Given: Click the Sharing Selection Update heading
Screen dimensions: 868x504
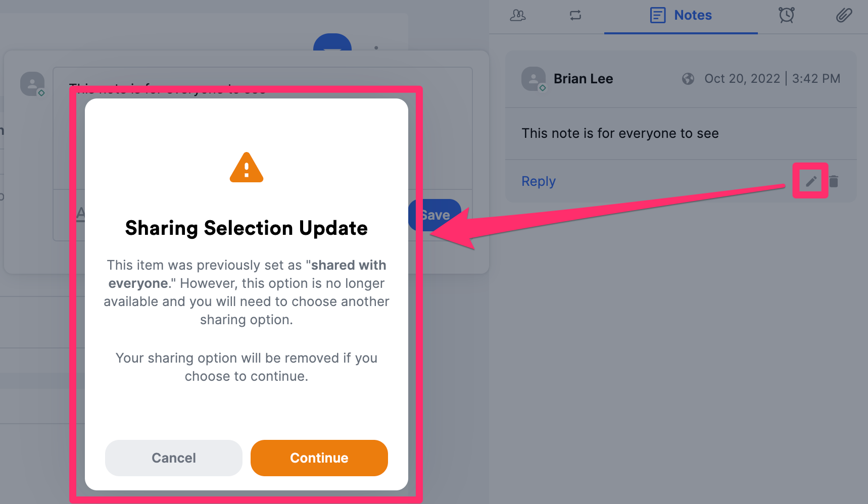Looking at the screenshot, I should point(247,228).
